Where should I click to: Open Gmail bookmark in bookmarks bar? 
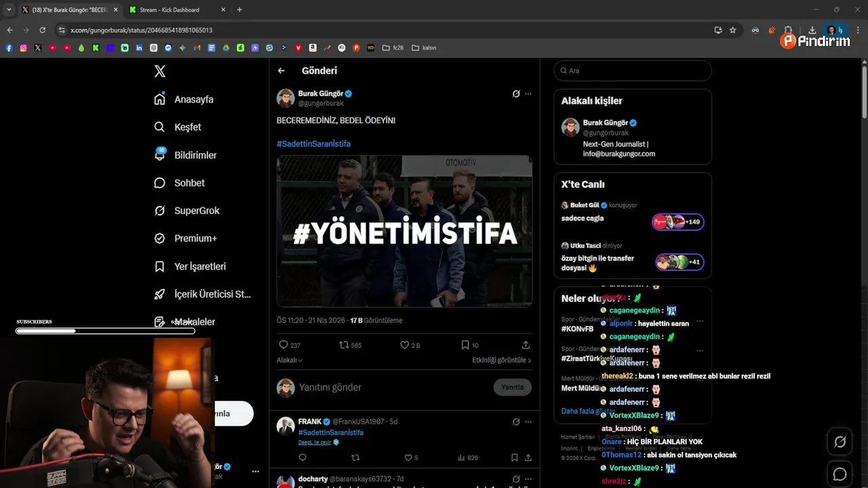(197, 48)
